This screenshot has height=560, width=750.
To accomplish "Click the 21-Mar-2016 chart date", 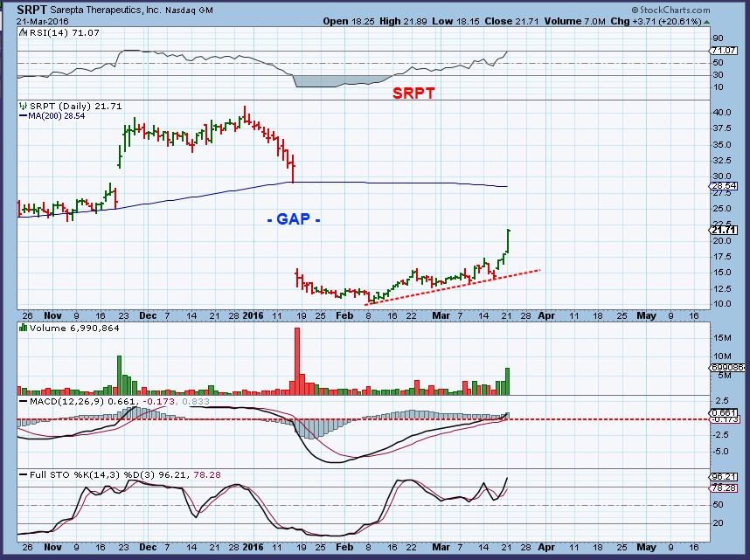I will pyautogui.click(x=42, y=22).
